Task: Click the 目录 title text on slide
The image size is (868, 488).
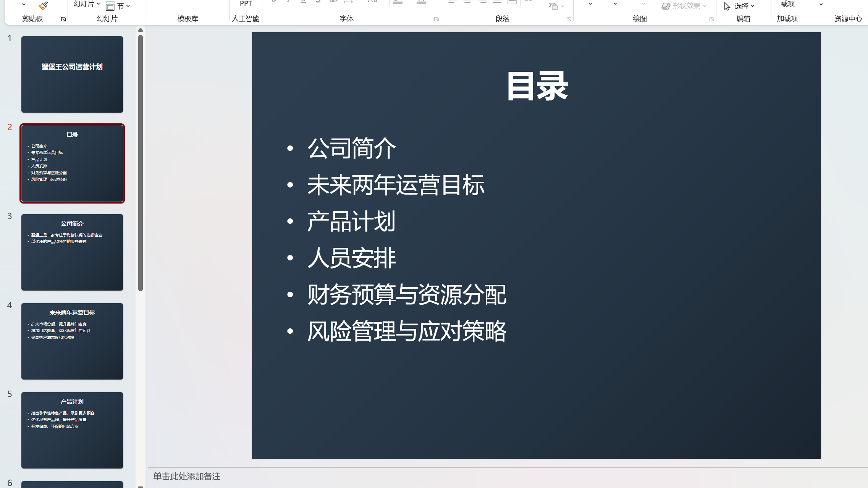Action: pos(537,86)
